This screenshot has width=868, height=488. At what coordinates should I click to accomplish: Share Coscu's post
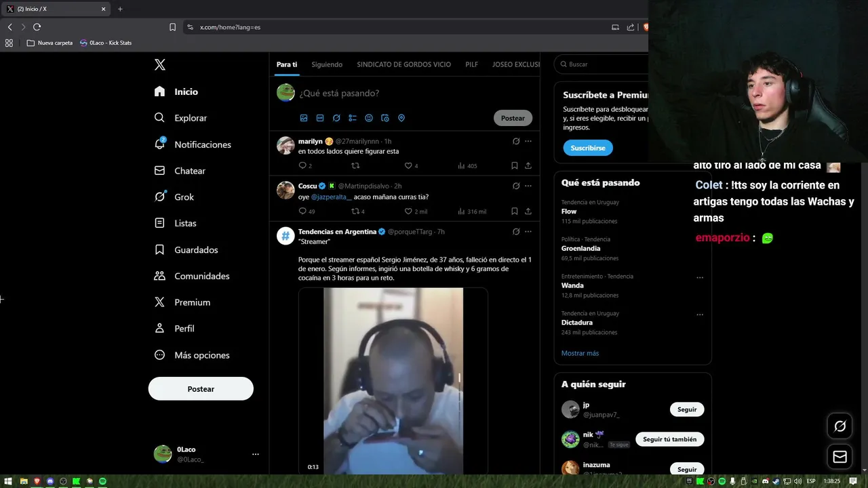click(528, 211)
